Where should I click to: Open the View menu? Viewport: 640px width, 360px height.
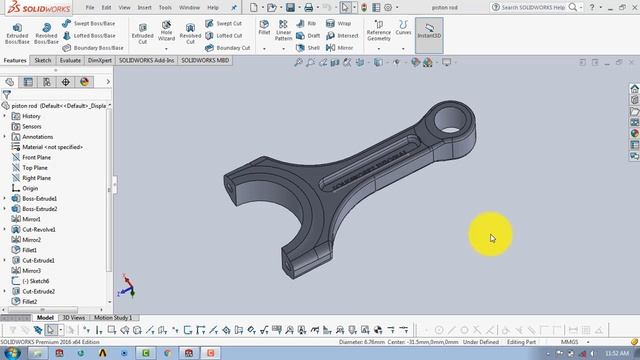click(124, 7)
